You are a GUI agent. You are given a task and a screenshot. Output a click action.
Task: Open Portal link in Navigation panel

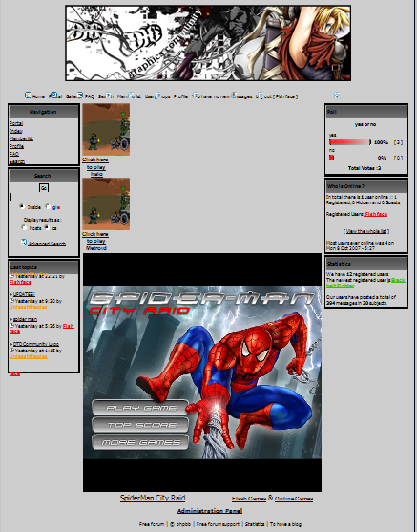coord(16,123)
